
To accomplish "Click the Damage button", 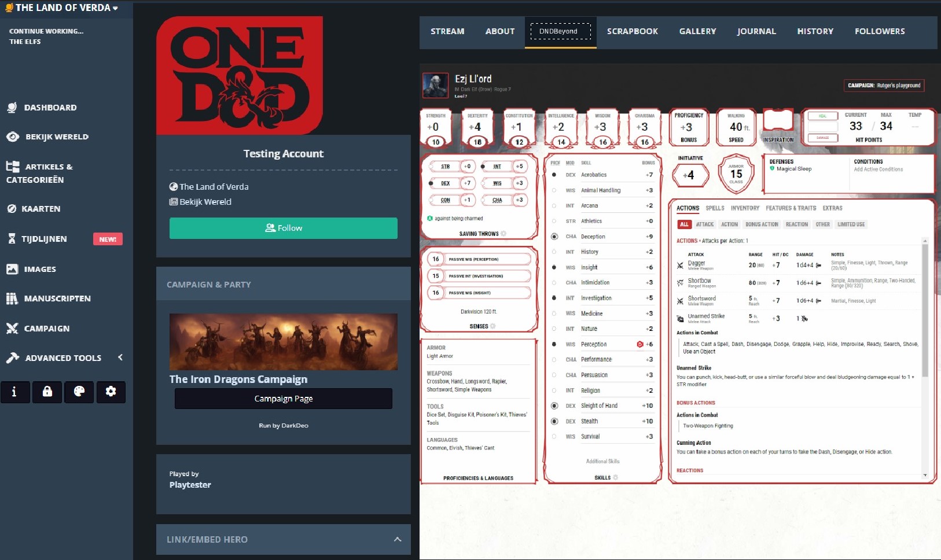I will click(x=822, y=138).
